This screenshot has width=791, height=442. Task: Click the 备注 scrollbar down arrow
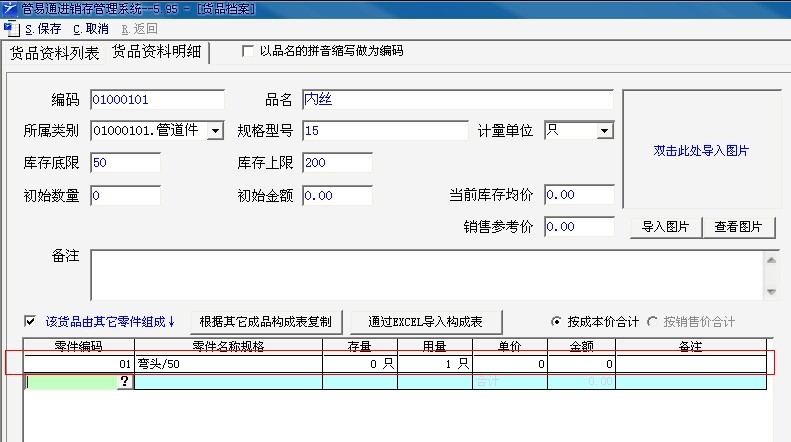pyautogui.click(x=772, y=291)
